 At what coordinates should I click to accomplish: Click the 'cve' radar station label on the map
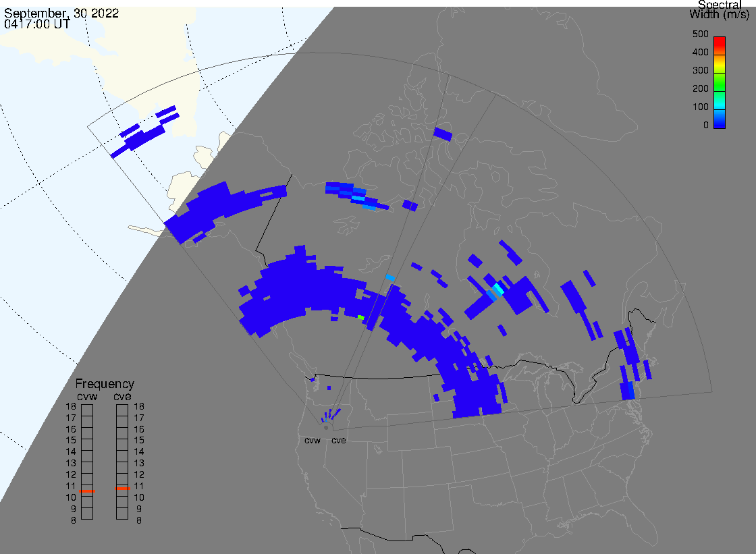[338, 441]
